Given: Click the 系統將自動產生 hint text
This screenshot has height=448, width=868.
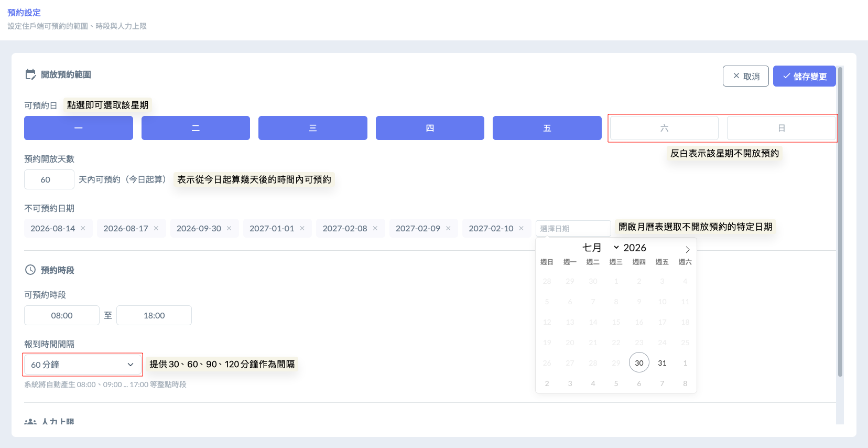Looking at the screenshot, I should click(x=105, y=385).
